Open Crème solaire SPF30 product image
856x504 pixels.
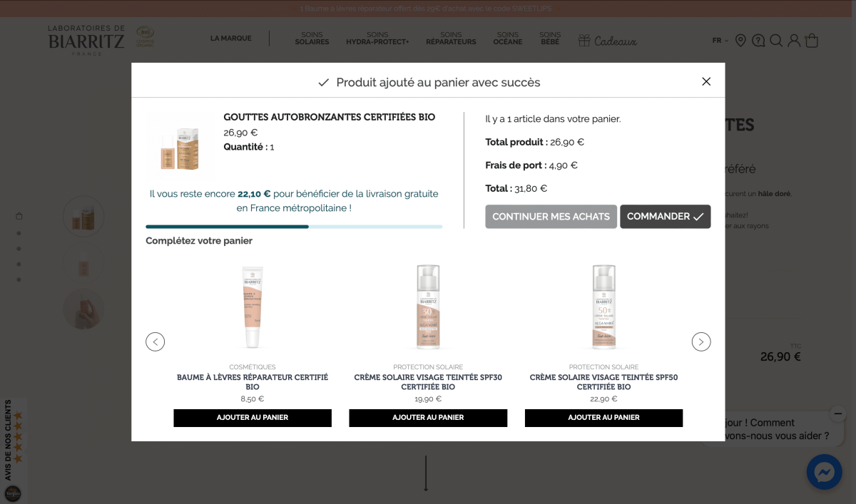pyautogui.click(x=428, y=307)
